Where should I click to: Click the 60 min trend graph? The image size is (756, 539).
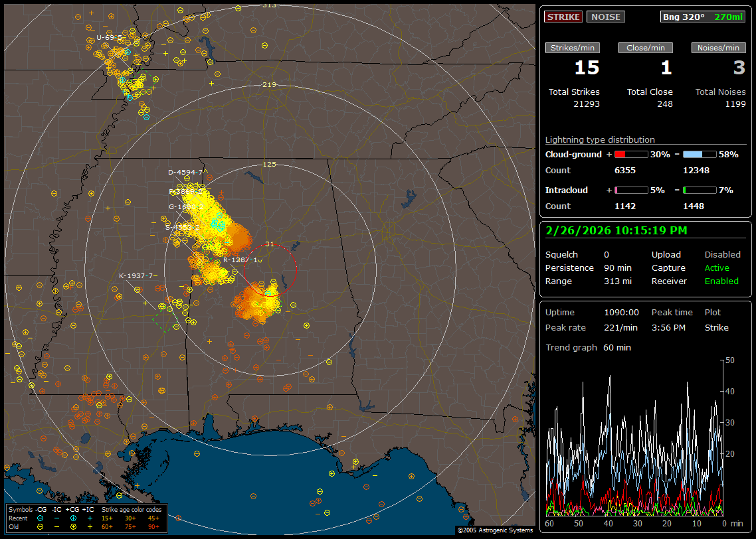[x=634, y=438]
